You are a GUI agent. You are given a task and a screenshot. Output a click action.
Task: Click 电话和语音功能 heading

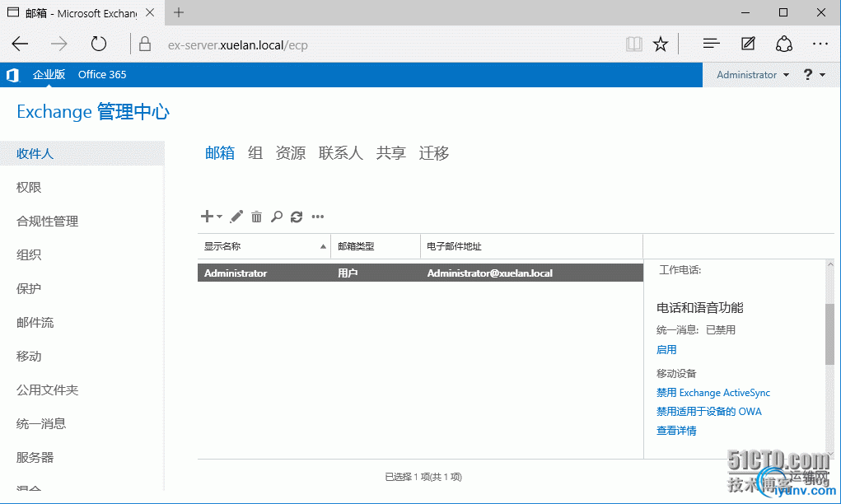point(700,308)
